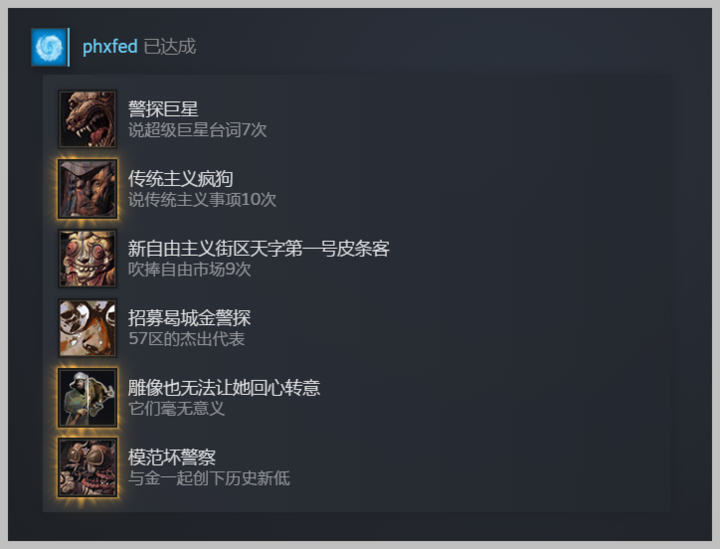Select the 雕像也无法让她回心转意 title
The height and width of the screenshot is (549, 720).
click(224, 387)
